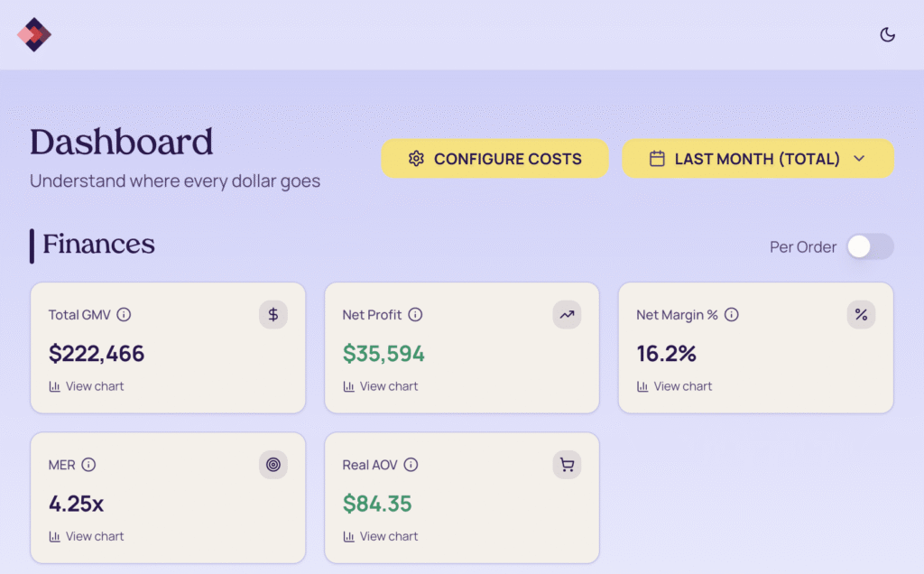This screenshot has height=574, width=924.
Task: Click the target icon on MER card
Action: tap(273, 465)
